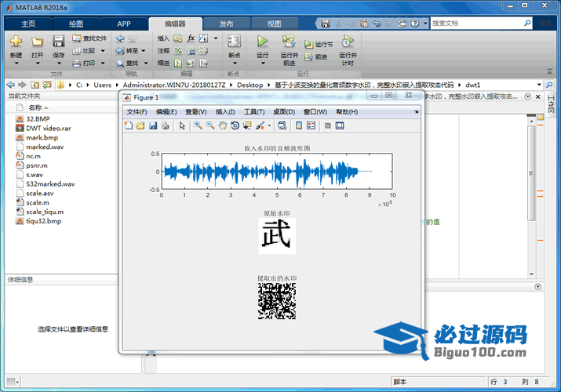Click the Go To (转至) navigation tool
The height and width of the screenshot is (392, 561).
pyautogui.click(x=127, y=51)
